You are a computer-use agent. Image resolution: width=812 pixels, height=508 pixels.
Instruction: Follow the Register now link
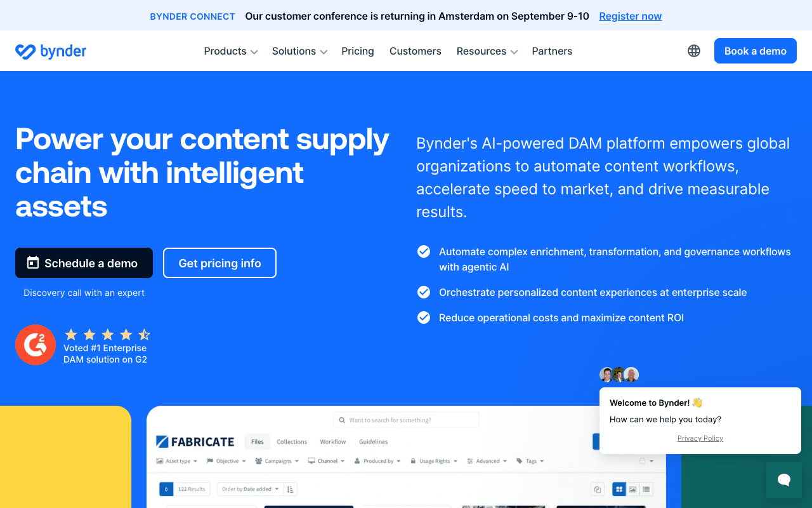pyautogui.click(x=631, y=16)
